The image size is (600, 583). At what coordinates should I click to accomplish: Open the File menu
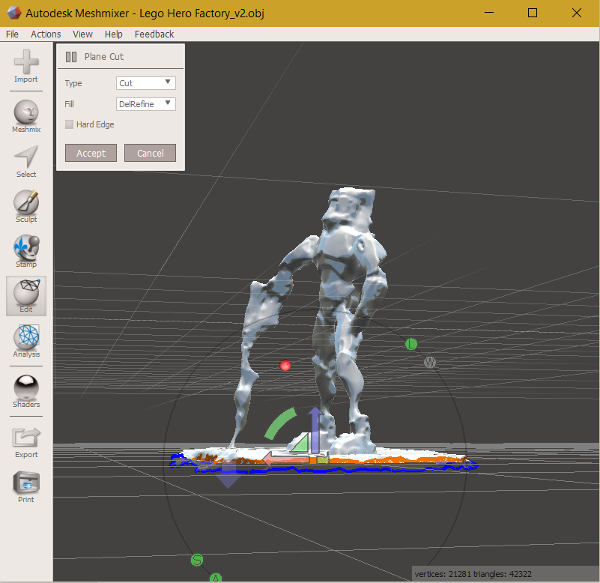(x=12, y=34)
